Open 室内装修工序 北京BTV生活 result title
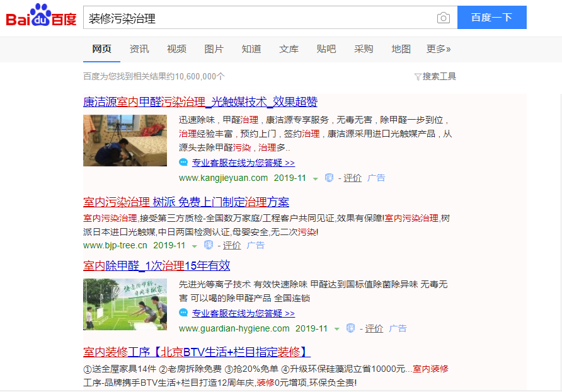This screenshot has height=392, width=562. pos(197,352)
